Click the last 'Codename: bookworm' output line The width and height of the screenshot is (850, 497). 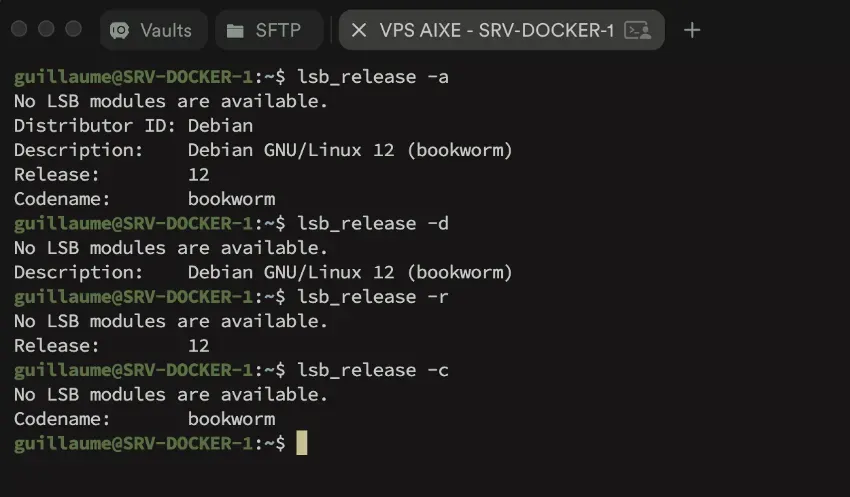pyautogui.click(x=144, y=418)
